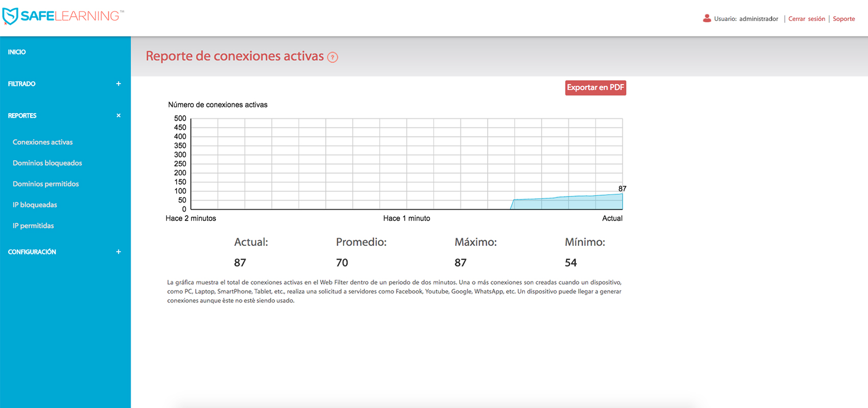
Task: Open Dominios bloqueados report
Action: click(x=47, y=163)
